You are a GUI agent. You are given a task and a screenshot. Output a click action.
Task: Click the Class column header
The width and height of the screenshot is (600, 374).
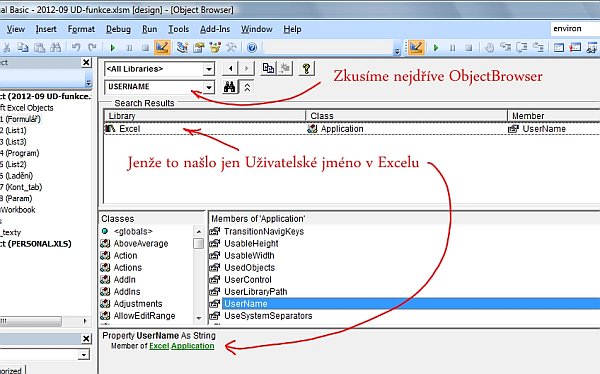[406, 116]
